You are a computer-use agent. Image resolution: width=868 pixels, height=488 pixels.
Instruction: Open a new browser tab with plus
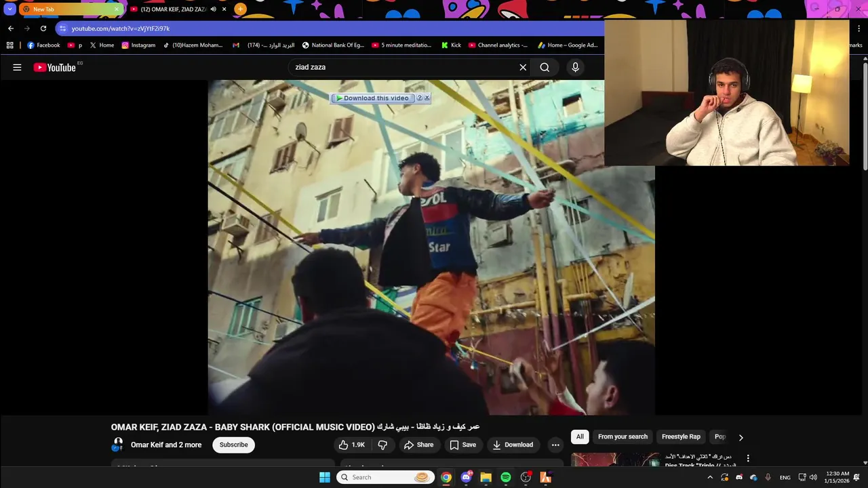tap(240, 9)
